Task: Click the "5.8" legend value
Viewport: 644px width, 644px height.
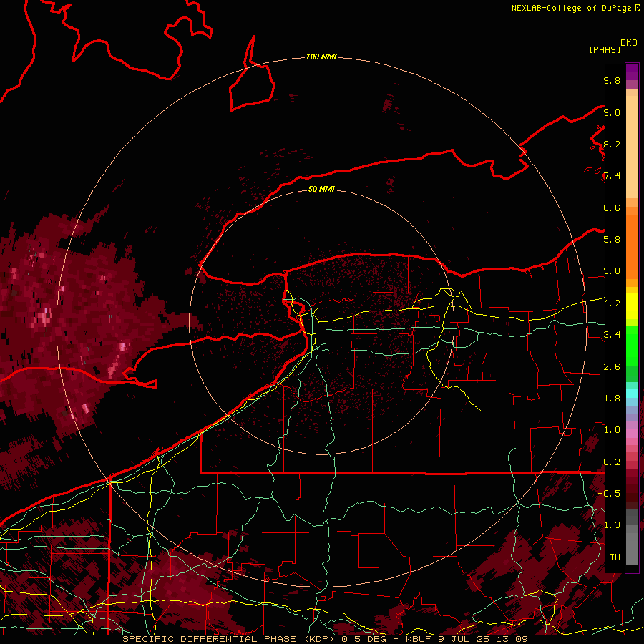Action: pyautogui.click(x=612, y=239)
